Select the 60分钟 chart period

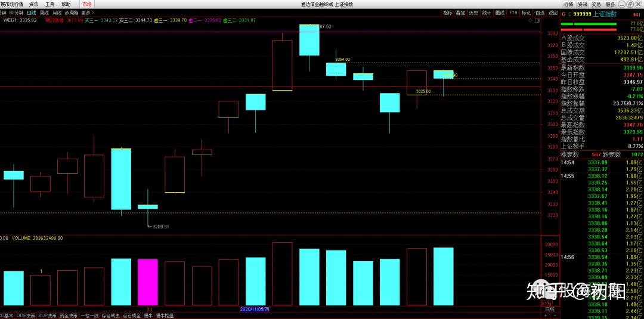17,13
